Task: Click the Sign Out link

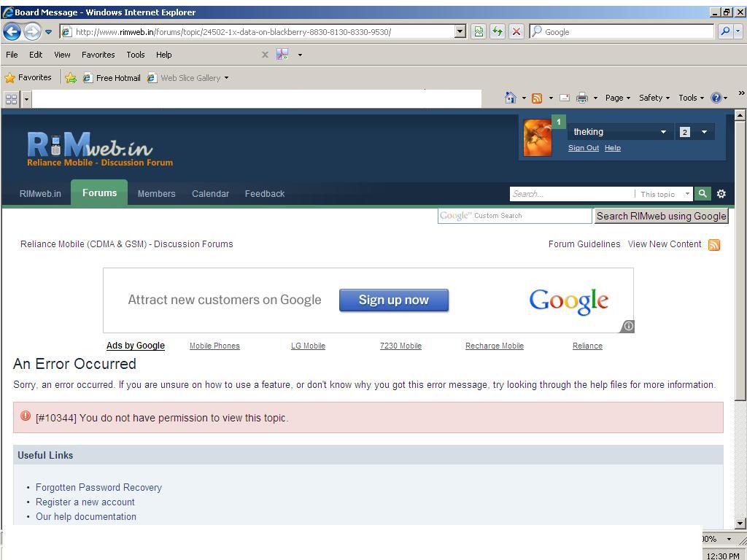Action: 583,147
